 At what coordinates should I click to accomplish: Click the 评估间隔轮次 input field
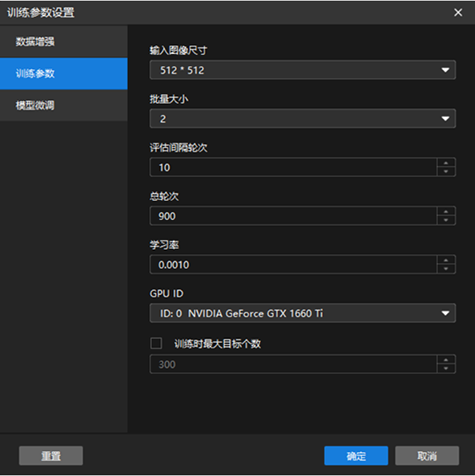(x=293, y=167)
